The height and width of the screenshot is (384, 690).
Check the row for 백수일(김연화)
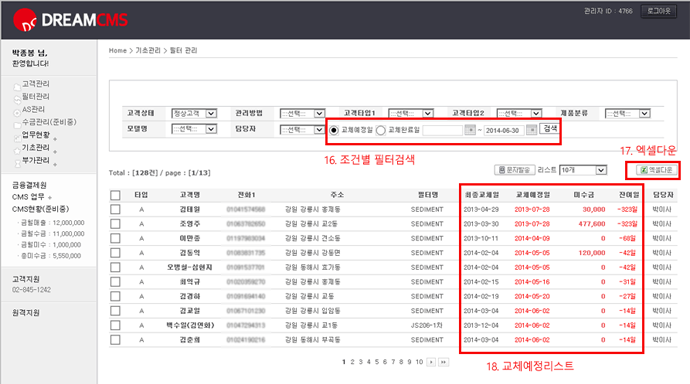point(115,325)
